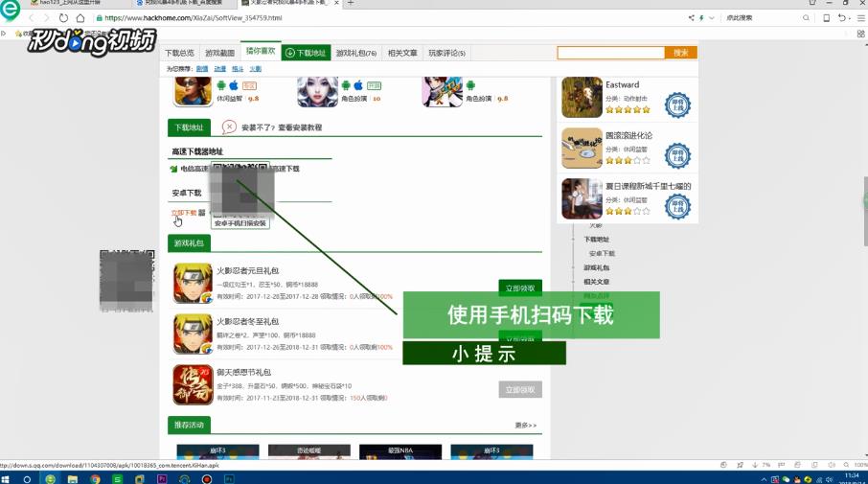Click the 更多>> link in 推荐活动

(525, 426)
